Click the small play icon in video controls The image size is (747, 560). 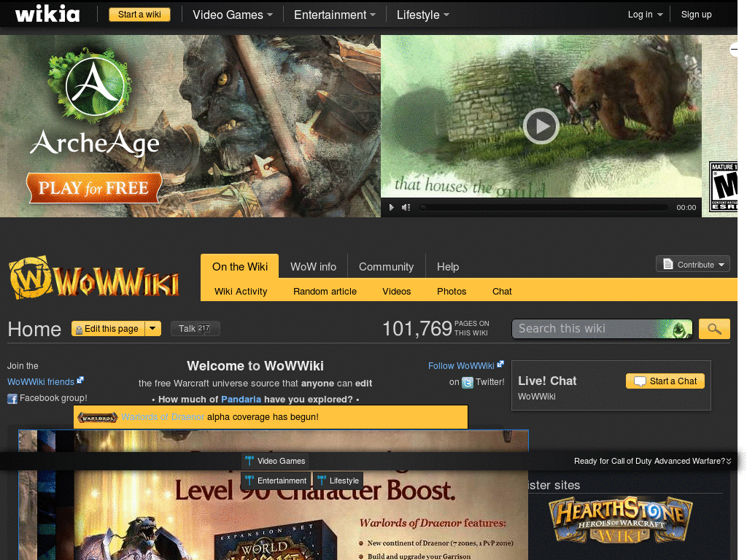click(392, 207)
